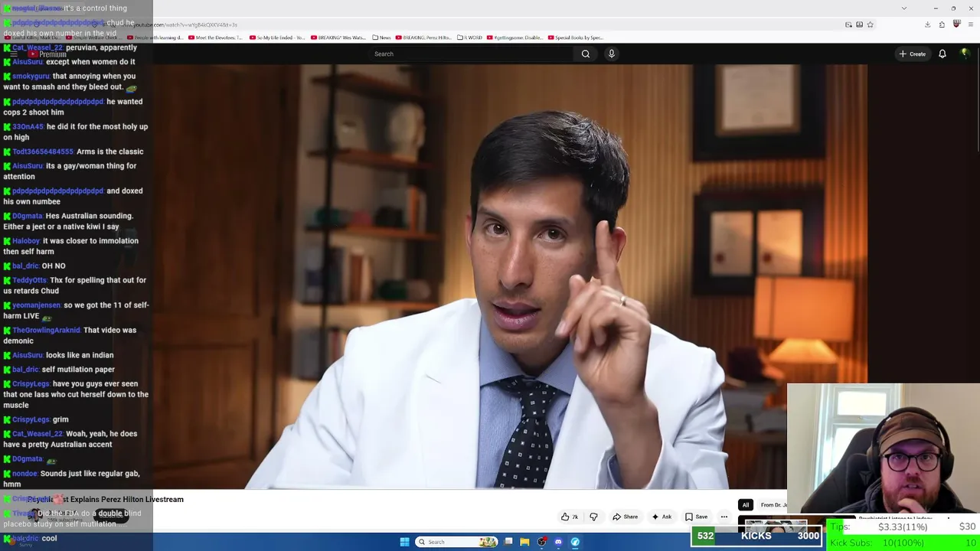Click chat username 'TeddyOtts'
Image resolution: width=980 pixels, height=551 pixels.
click(29, 280)
